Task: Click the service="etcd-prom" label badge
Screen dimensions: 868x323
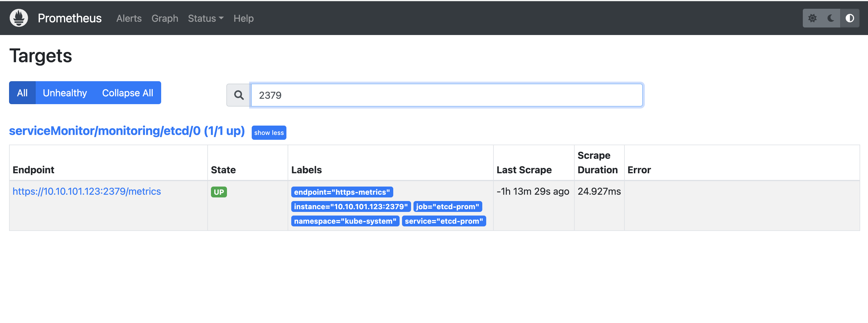Action: (x=444, y=221)
